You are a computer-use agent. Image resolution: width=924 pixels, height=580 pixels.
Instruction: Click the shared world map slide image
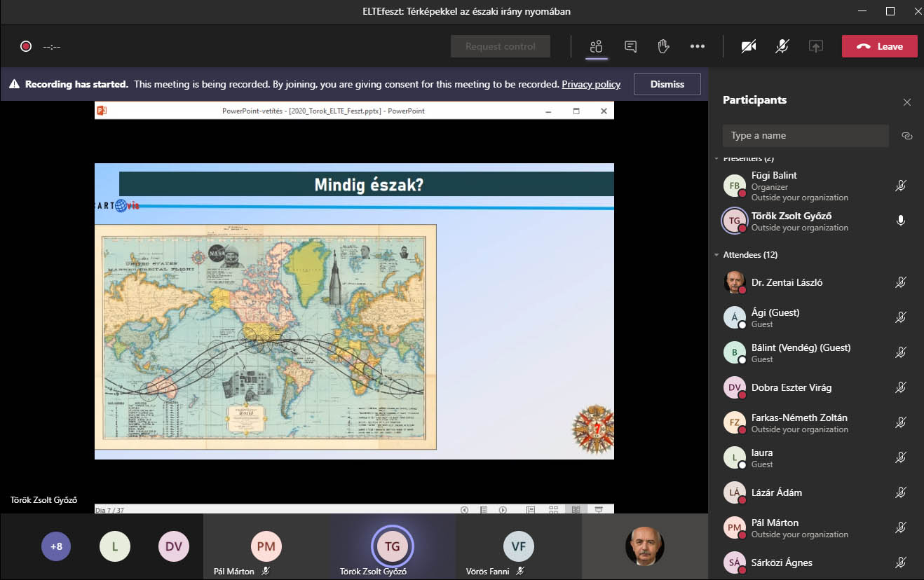coord(265,337)
